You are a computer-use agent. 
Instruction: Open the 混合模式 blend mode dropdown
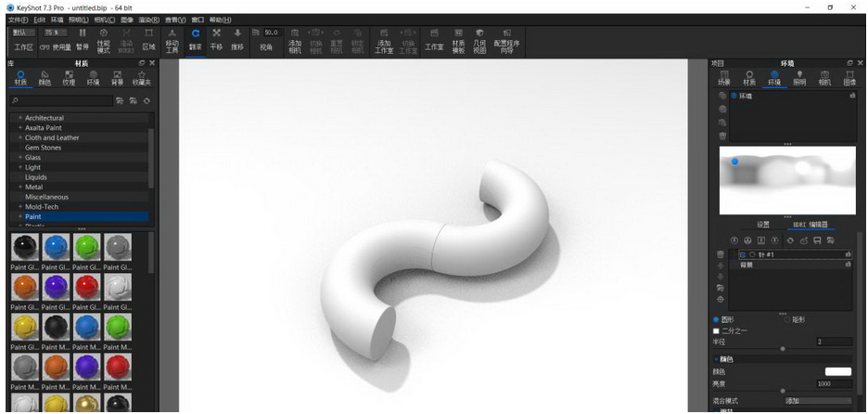tap(818, 400)
